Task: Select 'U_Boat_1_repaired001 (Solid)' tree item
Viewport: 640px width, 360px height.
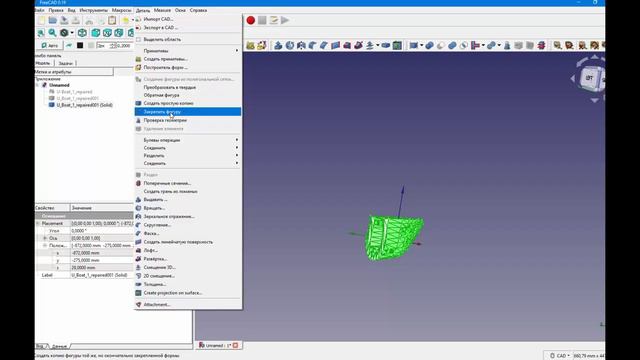Action: click(84, 105)
